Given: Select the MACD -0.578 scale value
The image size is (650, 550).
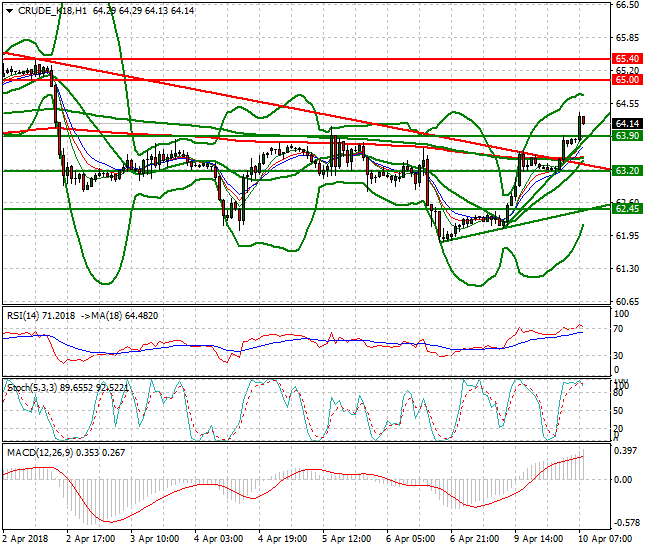Looking at the screenshot, I should point(626,523).
